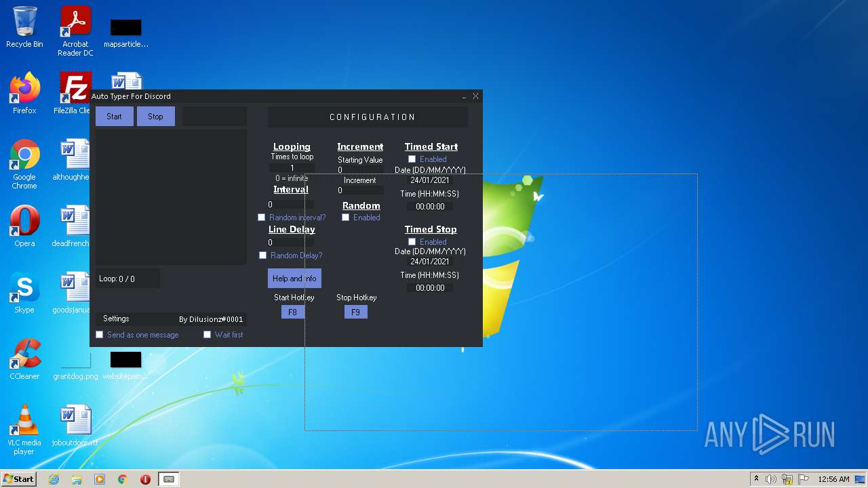
Task: Open Help and Info
Action: click(x=294, y=279)
